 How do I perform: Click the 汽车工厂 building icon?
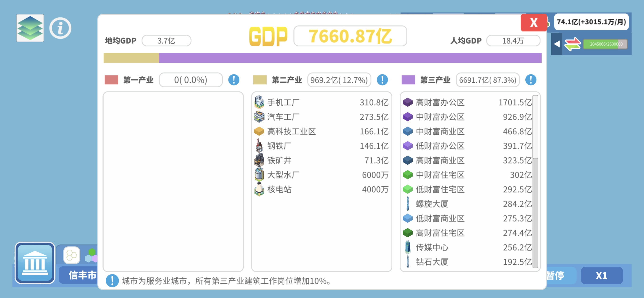click(259, 117)
